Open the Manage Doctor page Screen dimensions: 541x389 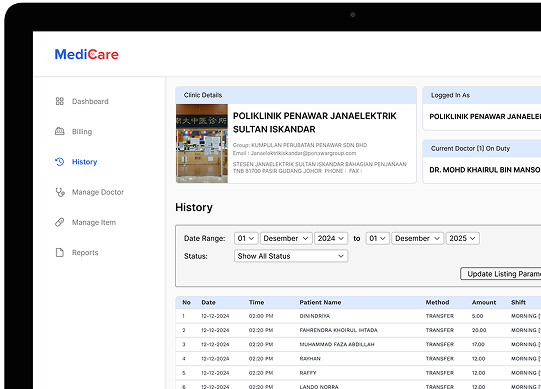coord(98,192)
